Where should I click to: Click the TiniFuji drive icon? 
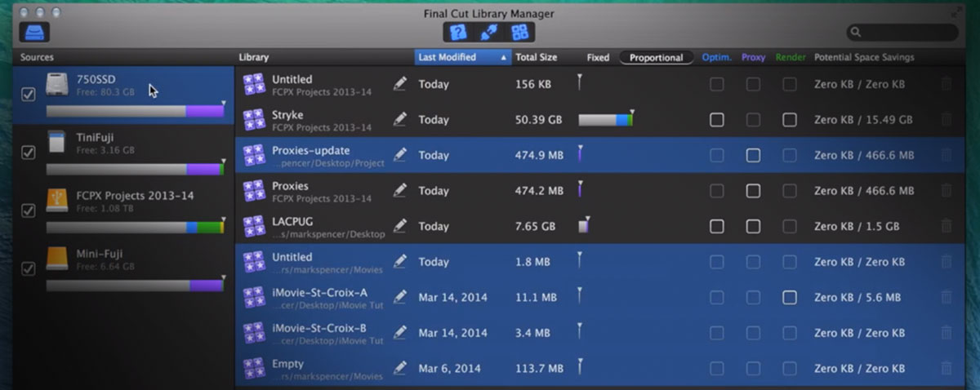coord(57,141)
